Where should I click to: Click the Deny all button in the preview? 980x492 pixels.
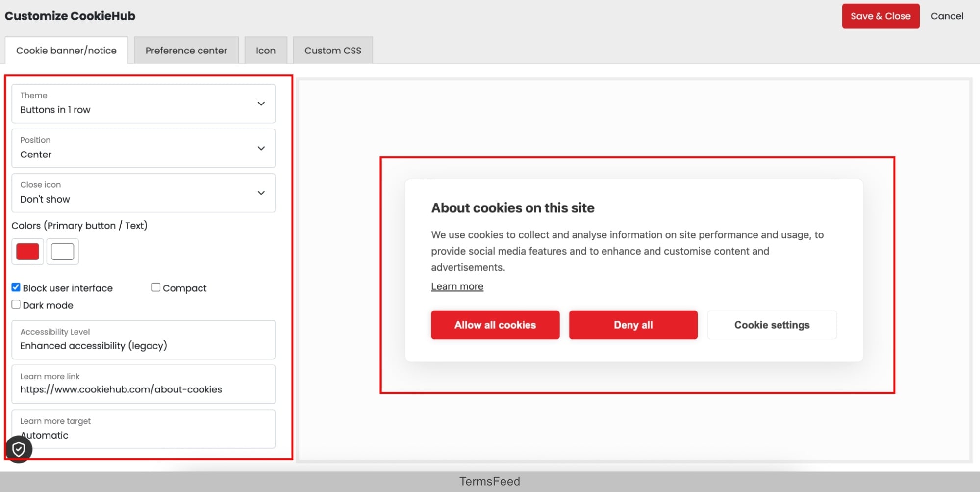[x=633, y=325]
